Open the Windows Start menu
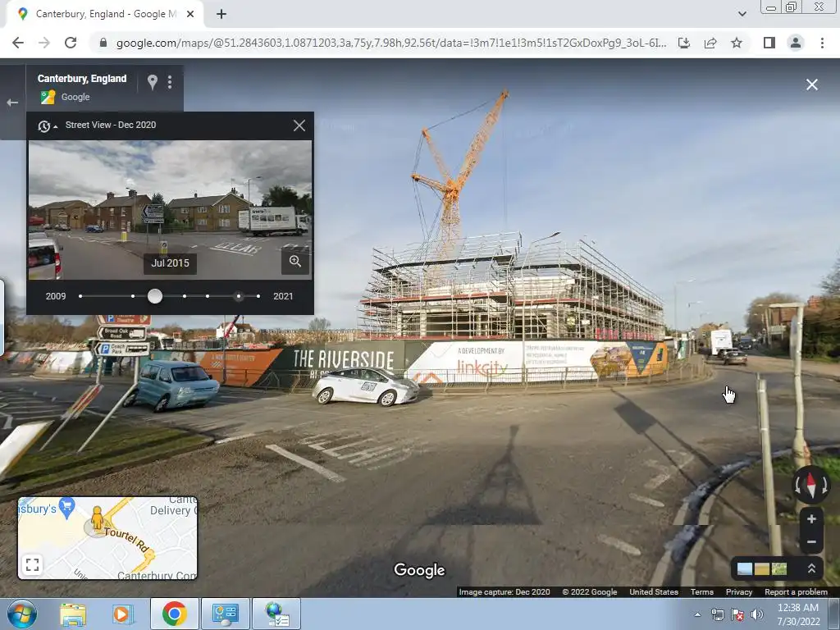Screen dimensions: 840x630 click(x=22, y=614)
